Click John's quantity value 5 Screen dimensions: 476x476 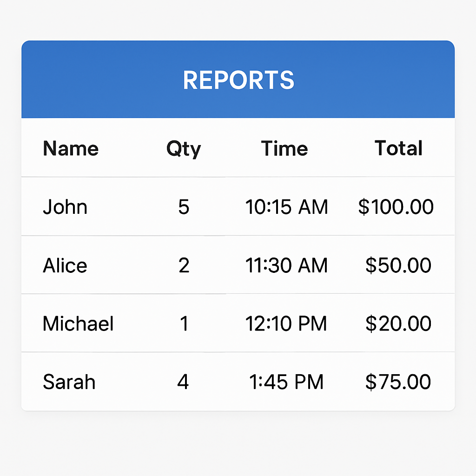point(184,207)
